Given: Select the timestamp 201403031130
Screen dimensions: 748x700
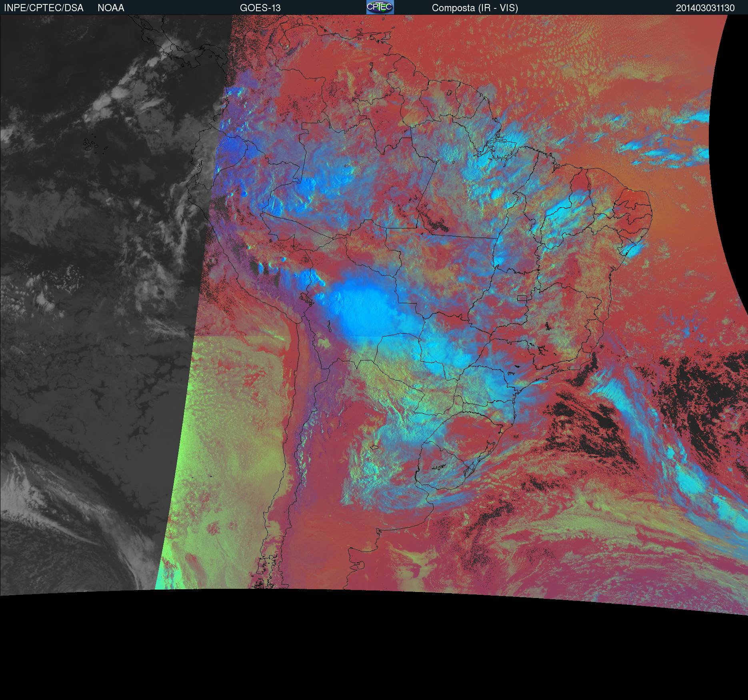Looking at the screenshot, I should pyautogui.click(x=705, y=8).
